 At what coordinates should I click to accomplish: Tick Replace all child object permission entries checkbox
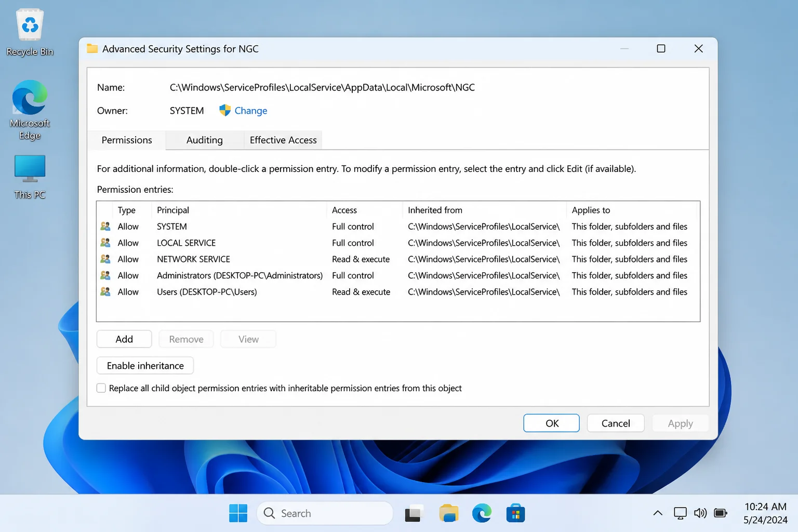coord(101,388)
